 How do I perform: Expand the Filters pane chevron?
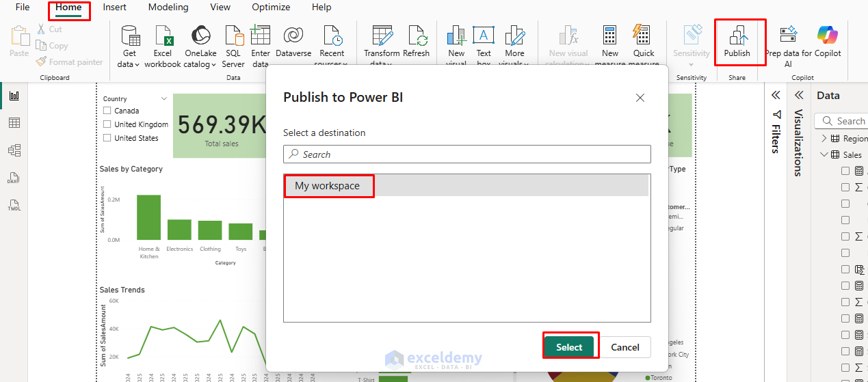click(x=776, y=96)
